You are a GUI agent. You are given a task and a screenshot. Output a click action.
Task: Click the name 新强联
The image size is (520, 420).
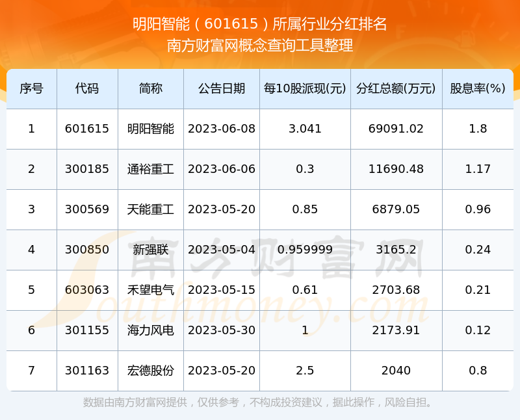[151, 250]
